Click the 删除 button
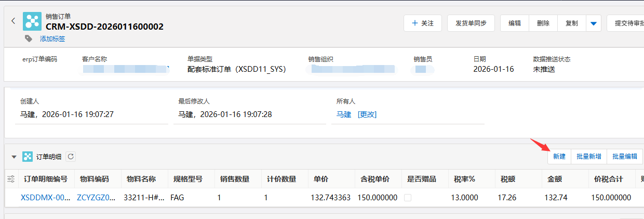The height and width of the screenshot is (219, 644). coord(543,23)
